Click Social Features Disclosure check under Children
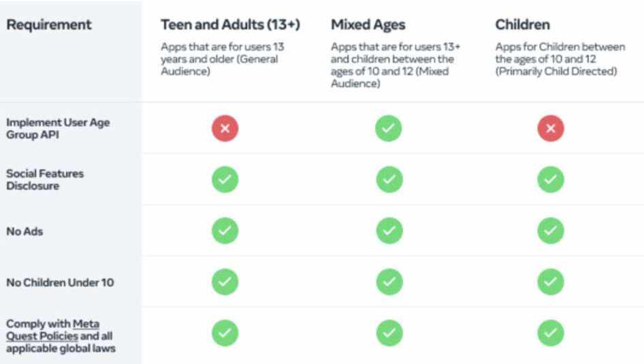This screenshot has width=644, height=364. point(551,180)
